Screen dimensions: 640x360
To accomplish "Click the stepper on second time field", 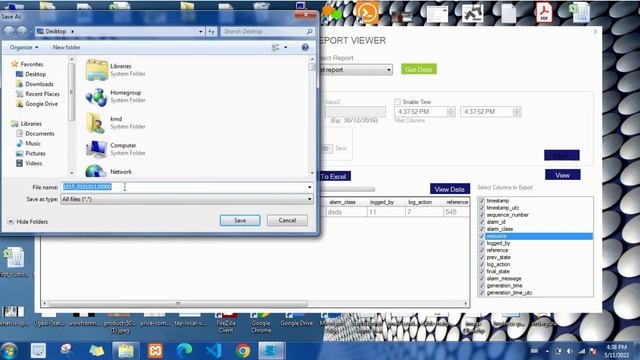I will point(517,111).
